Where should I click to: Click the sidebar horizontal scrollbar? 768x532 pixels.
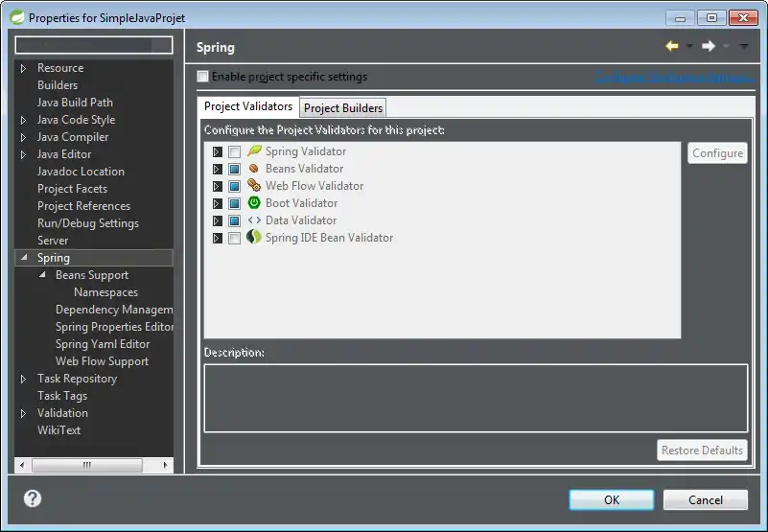86,465
